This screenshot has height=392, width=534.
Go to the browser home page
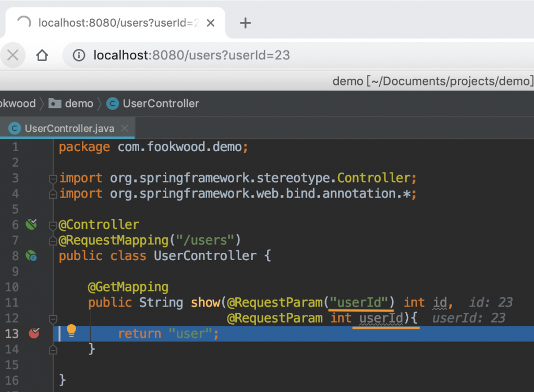tap(42, 55)
